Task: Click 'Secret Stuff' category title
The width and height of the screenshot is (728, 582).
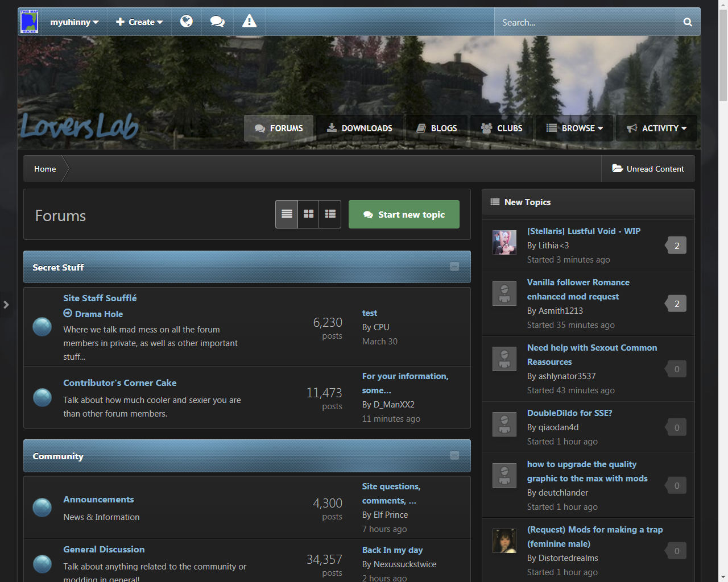Action: [58, 267]
